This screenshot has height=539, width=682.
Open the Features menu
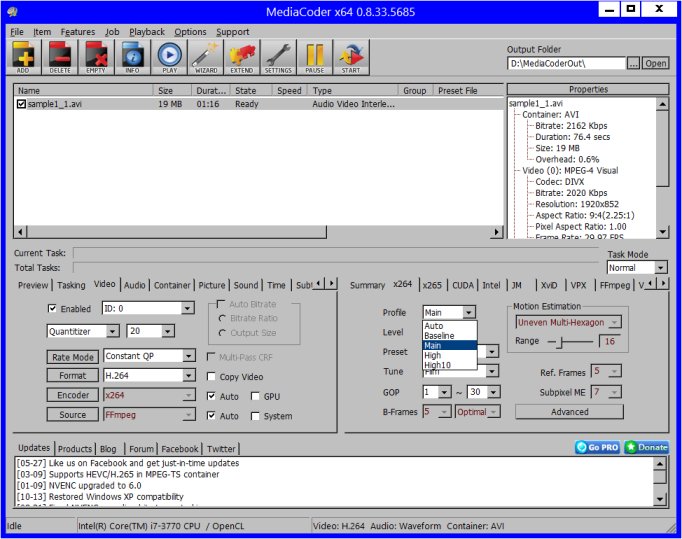(78, 32)
